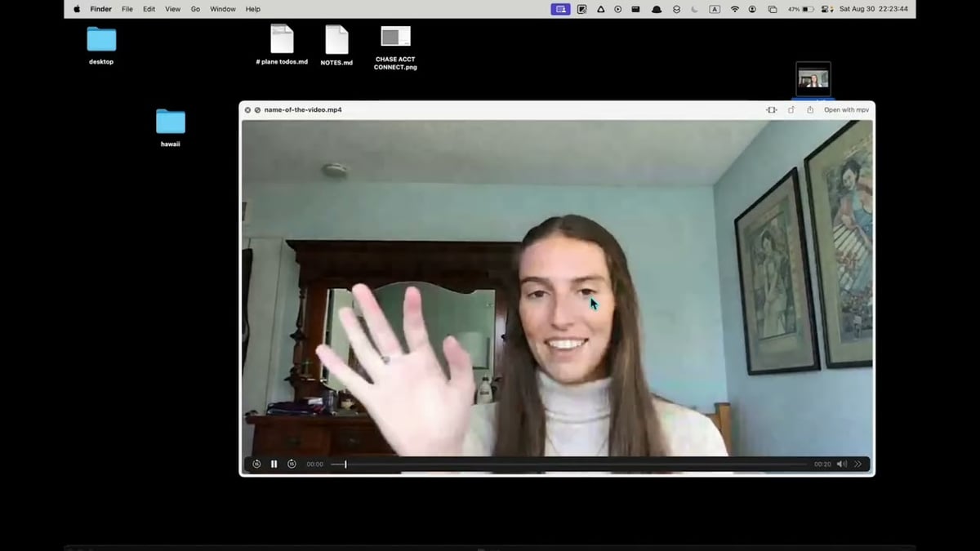Image resolution: width=980 pixels, height=551 pixels.
Task: Click the overlapping windows menu bar icon
Action: (x=772, y=9)
